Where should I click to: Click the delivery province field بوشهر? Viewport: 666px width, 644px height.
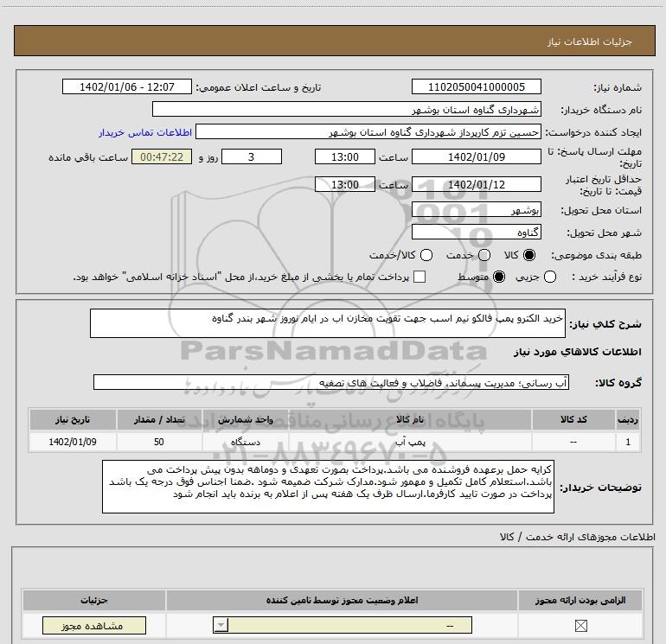click(x=476, y=210)
